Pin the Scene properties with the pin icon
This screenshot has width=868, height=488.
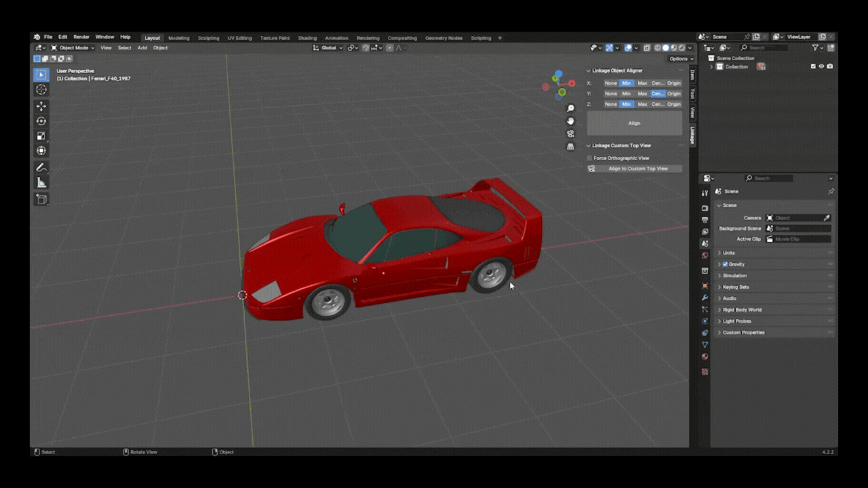click(831, 191)
